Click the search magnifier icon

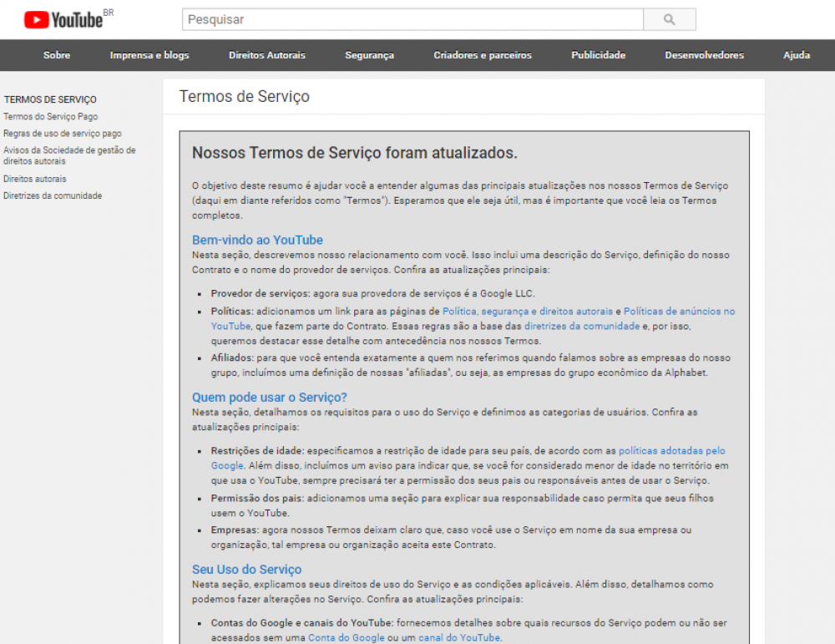(x=669, y=19)
